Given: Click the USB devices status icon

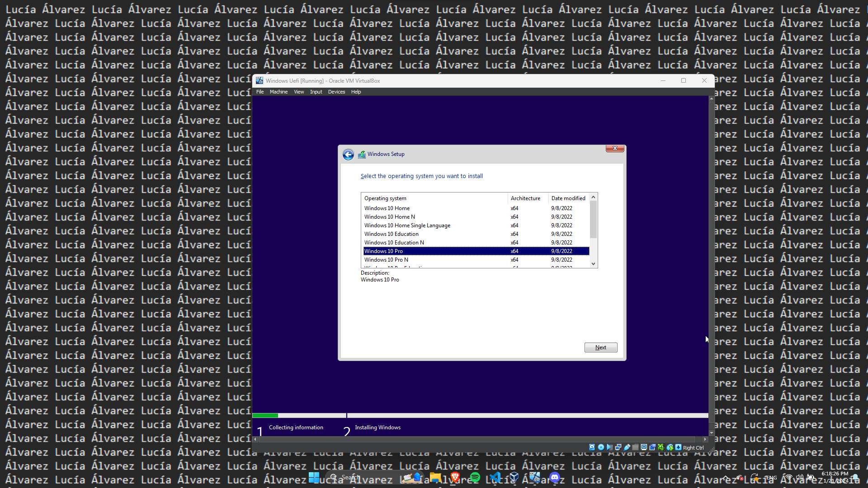Looking at the screenshot, I should [x=627, y=447].
